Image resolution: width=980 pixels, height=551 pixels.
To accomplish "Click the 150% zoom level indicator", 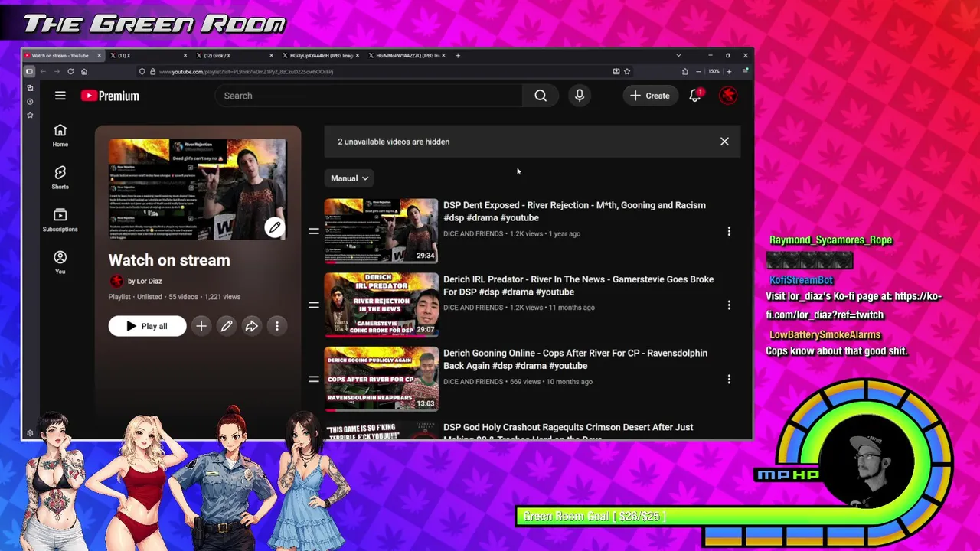I will click(x=714, y=71).
